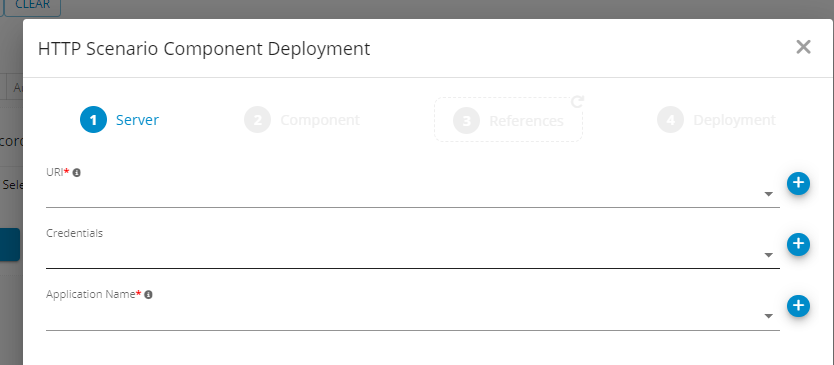Click refresh icon on References step

coord(577,101)
